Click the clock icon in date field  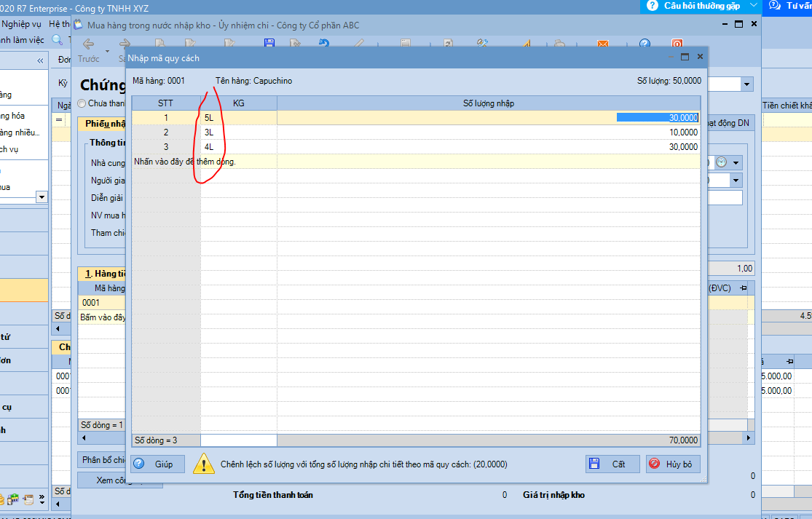(x=721, y=162)
